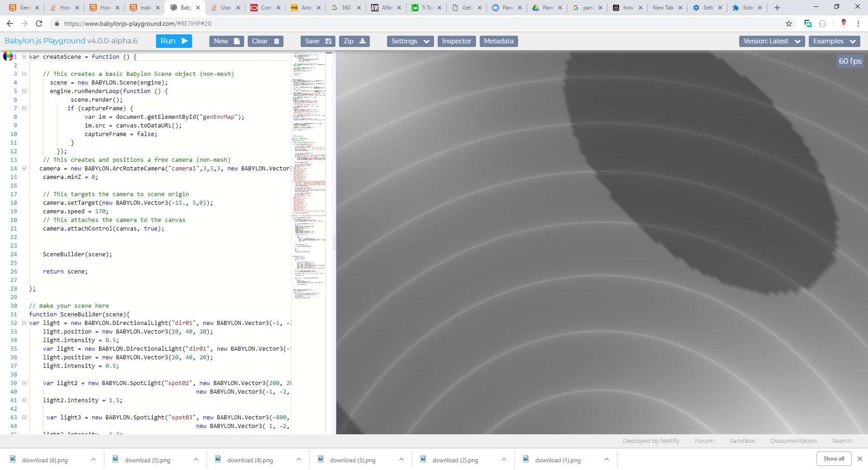The image size is (868, 470).
Task: Click the Babylon.js Playground title
Action: click(x=71, y=41)
